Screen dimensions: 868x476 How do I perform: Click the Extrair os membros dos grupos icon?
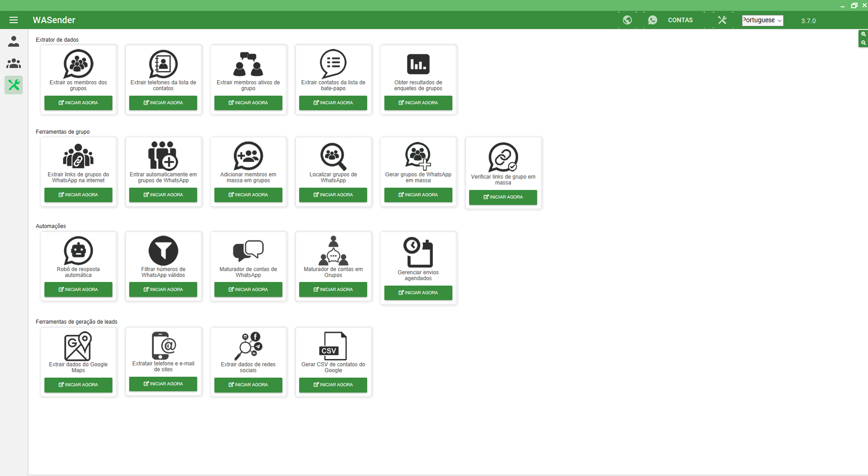click(x=78, y=64)
